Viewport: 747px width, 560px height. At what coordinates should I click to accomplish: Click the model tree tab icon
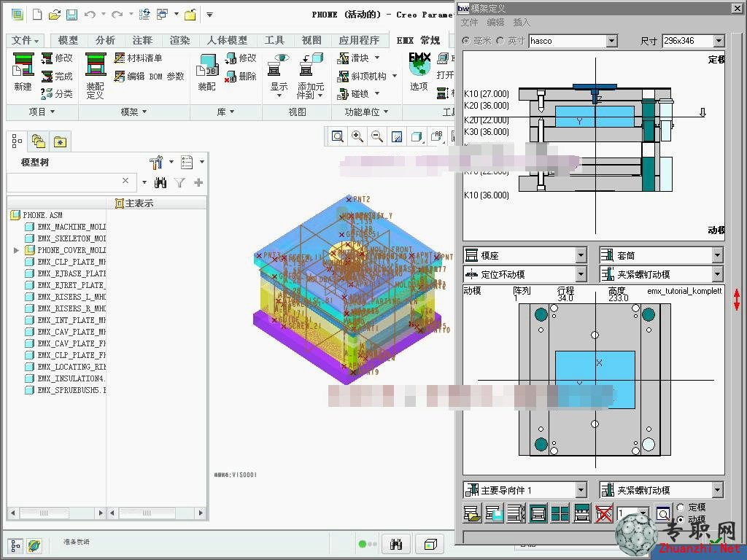tap(18, 141)
